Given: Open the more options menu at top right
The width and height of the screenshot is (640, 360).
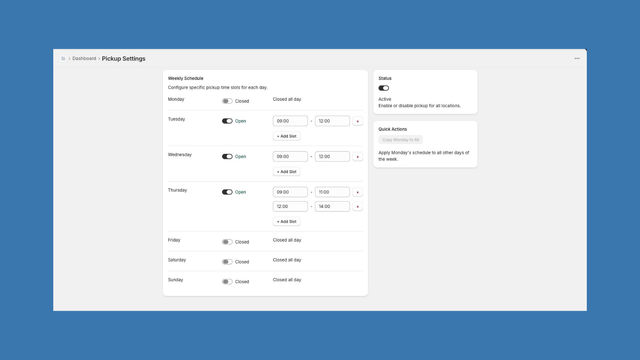Looking at the screenshot, I should tap(577, 58).
